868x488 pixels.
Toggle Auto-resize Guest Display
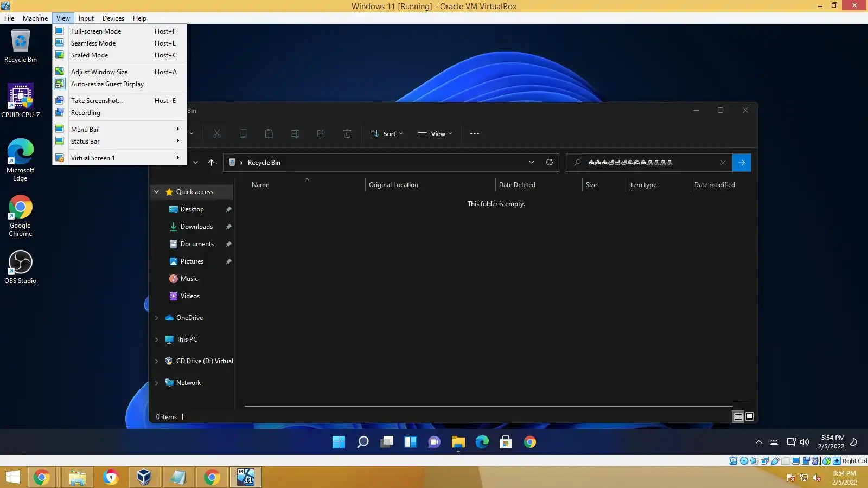coord(119,84)
